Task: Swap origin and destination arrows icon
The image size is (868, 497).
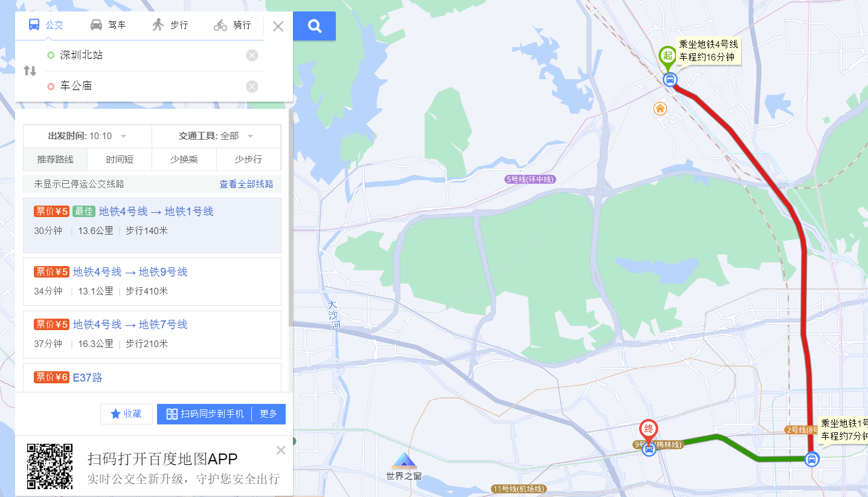Action: (30, 71)
